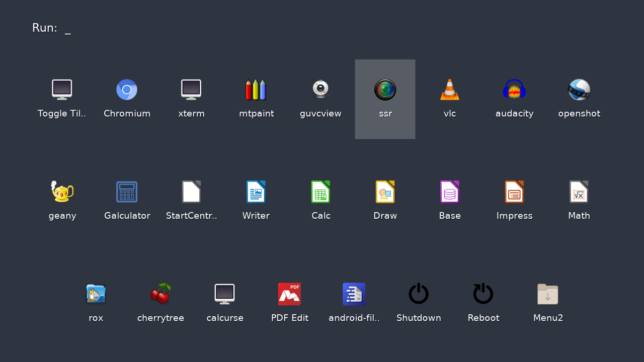The image size is (644, 362).
Task: Open the audacity audio editor
Action: (x=514, y=89)
